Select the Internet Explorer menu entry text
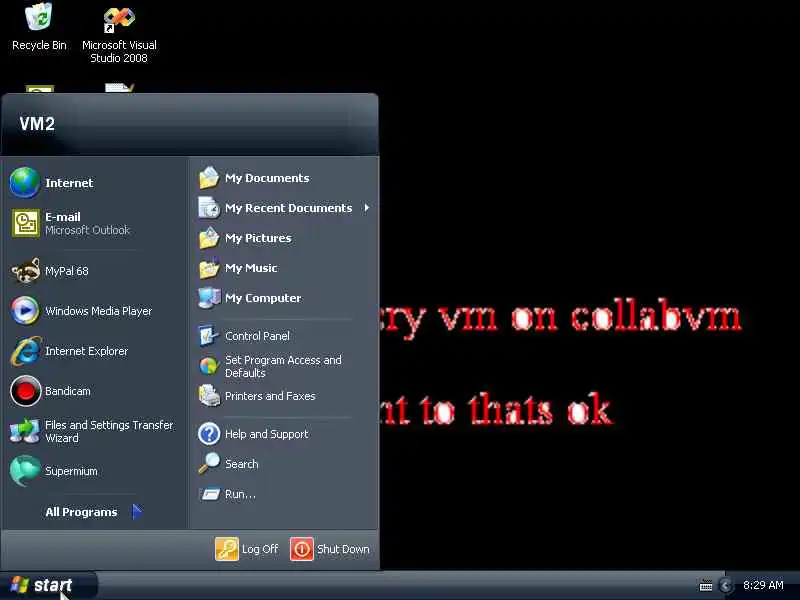 tap(86, 351)
